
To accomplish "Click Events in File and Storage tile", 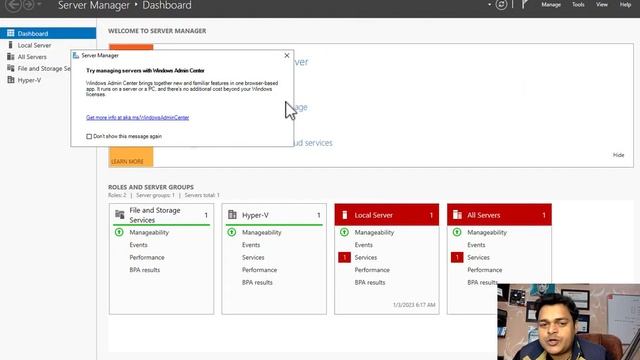I will tap(138, 245).
